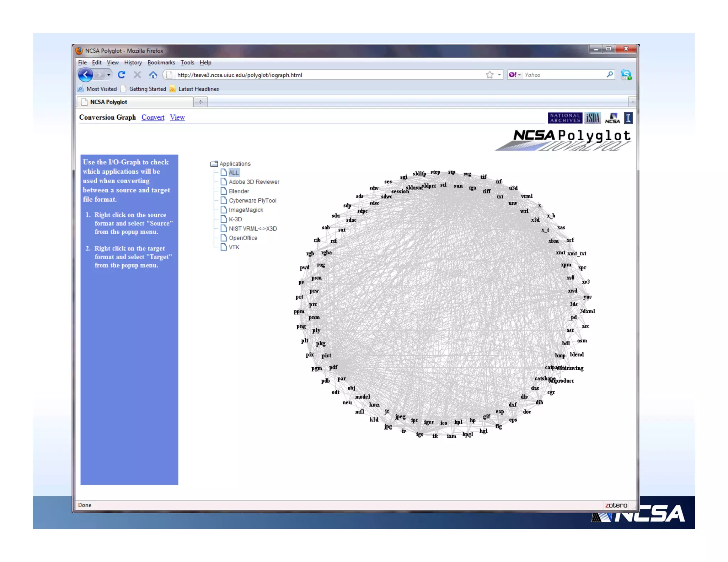Expand the URL bar history dropdown
The width and height of the screenshot is (728, 562).
point(499,75)
